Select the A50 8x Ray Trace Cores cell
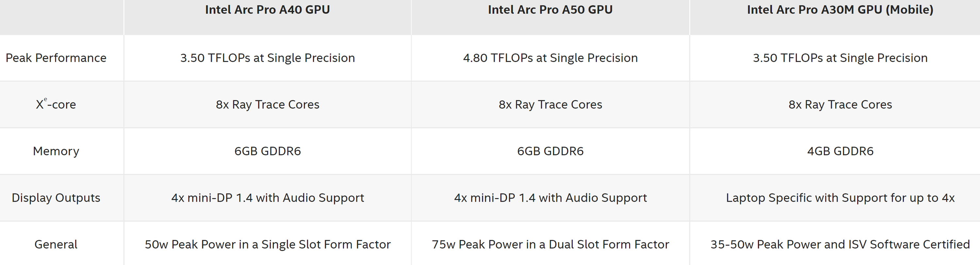 click(550, 104)
